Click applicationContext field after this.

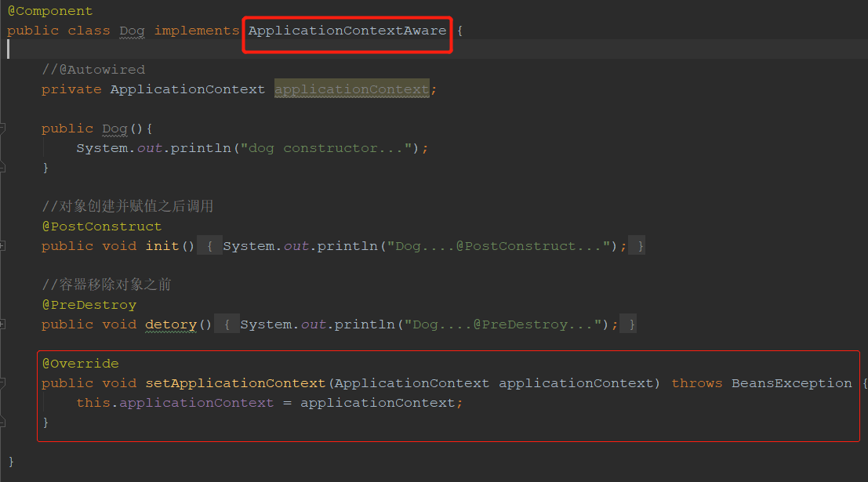(x=197, y=403)
